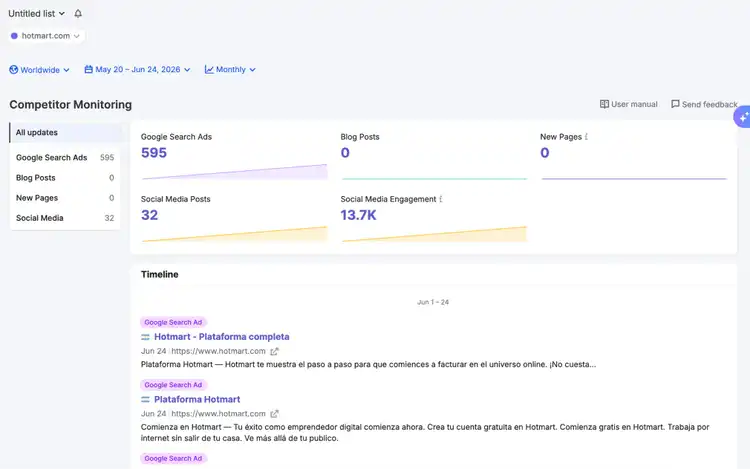Click the info icon next to New Pages
The width and height of the screenshot is (750, 469).
pos(586,137)
